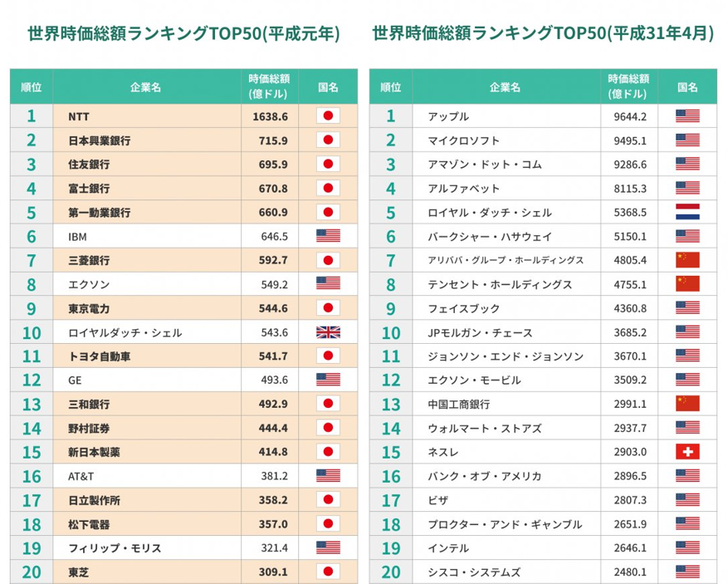
Task: Click the value 2480.1
Action: [630, 572]
